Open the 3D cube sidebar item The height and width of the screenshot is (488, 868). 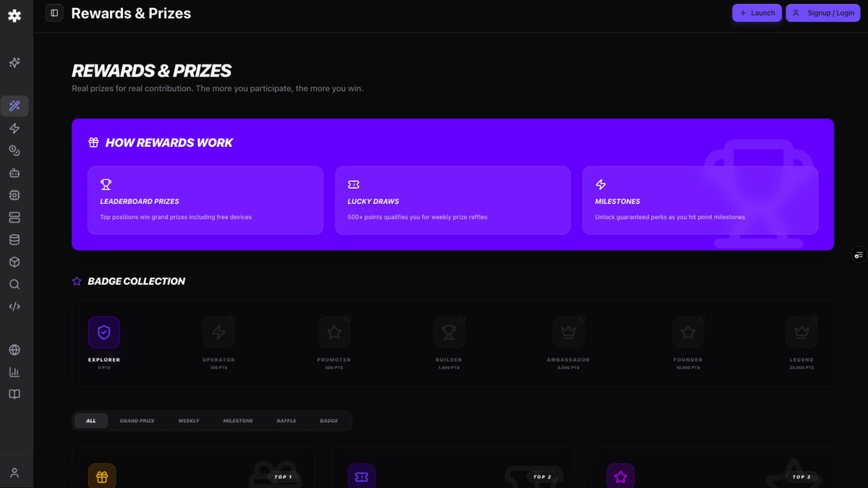click(14, 262)
